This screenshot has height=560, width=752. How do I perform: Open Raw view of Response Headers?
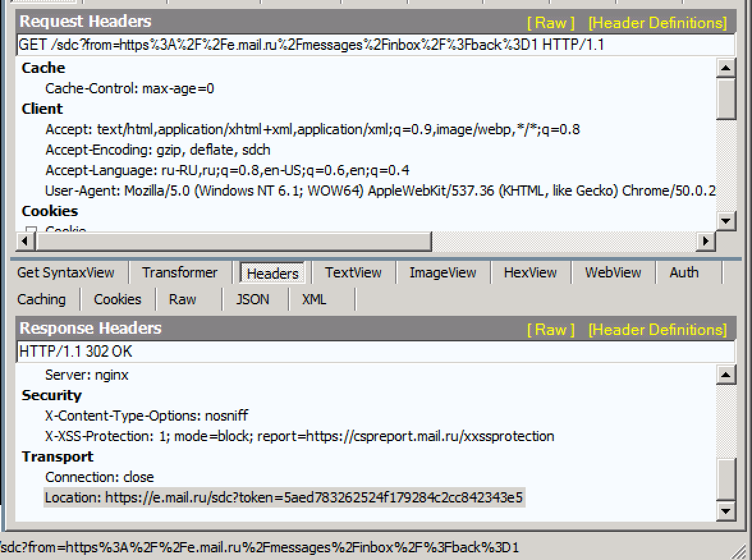point(551,329)
